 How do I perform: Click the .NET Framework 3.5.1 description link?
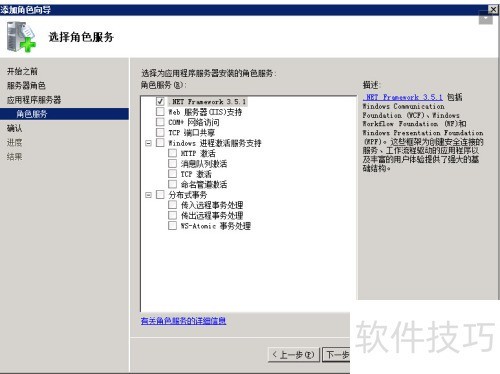coord(403,97)
